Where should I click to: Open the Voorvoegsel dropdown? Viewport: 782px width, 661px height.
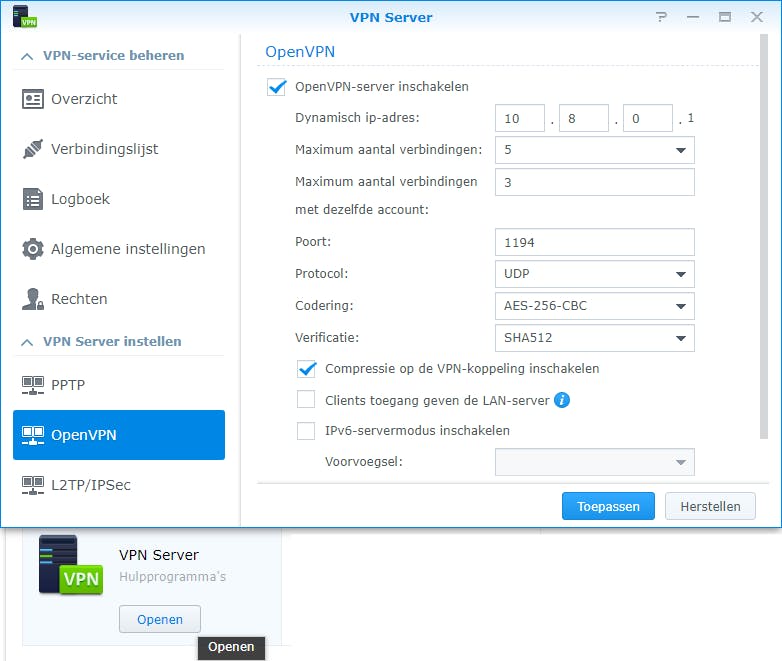pyautogui.click(x=594, y=462)
